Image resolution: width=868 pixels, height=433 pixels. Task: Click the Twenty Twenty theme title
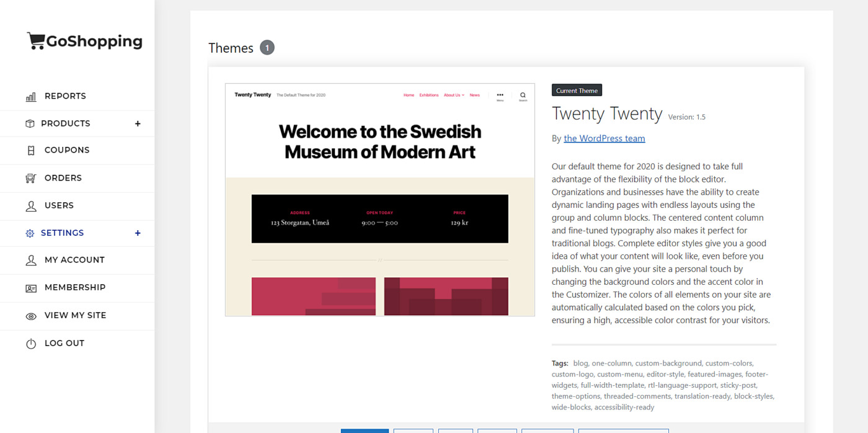tap(607, 114)
